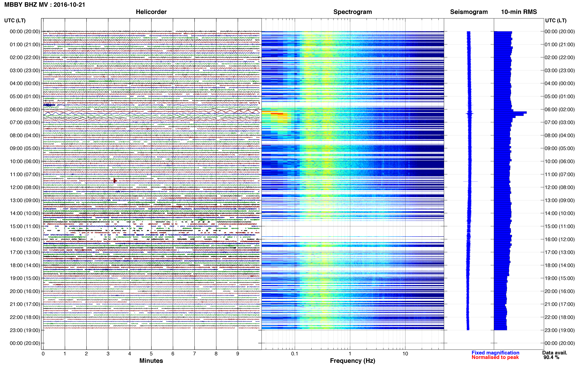Click the tallest RMS bar just after 06:00

coord(510,113)
